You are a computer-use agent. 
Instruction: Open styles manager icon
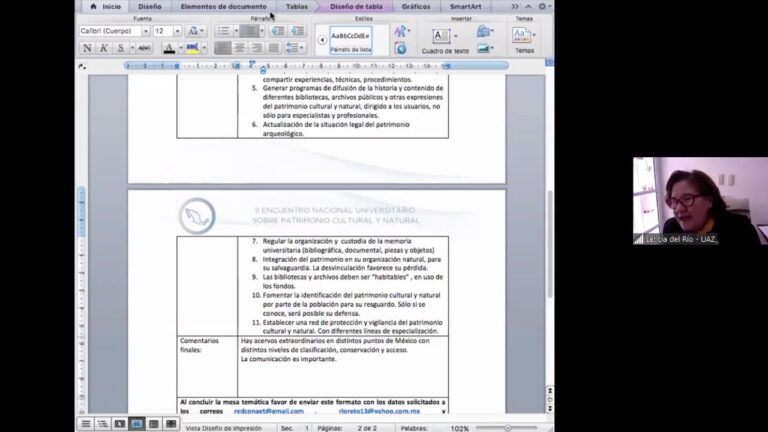pos(400,48)
